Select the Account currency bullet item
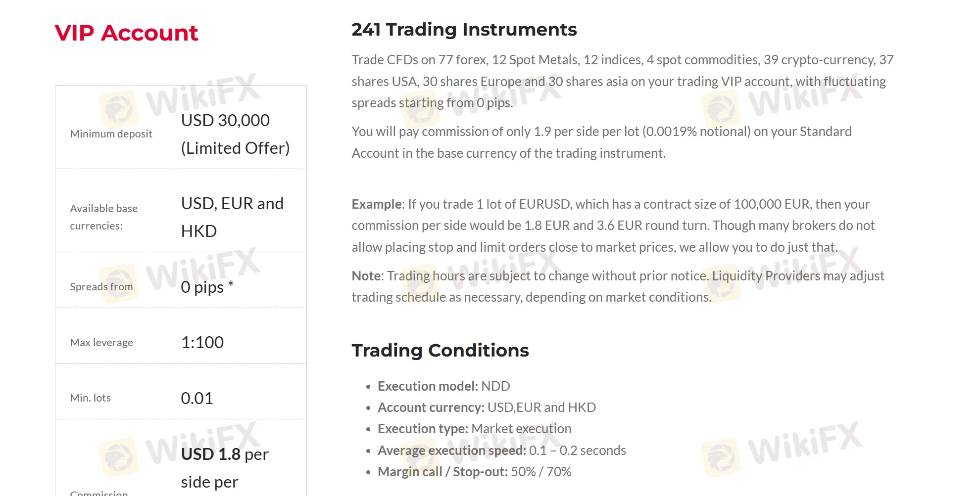 (487, 407)
